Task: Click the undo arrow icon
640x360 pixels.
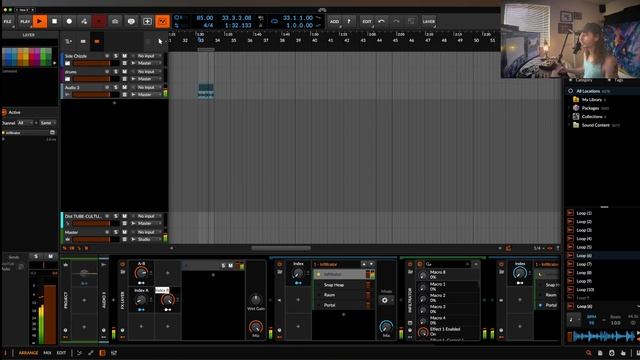Action: click(x=381, y=21)
